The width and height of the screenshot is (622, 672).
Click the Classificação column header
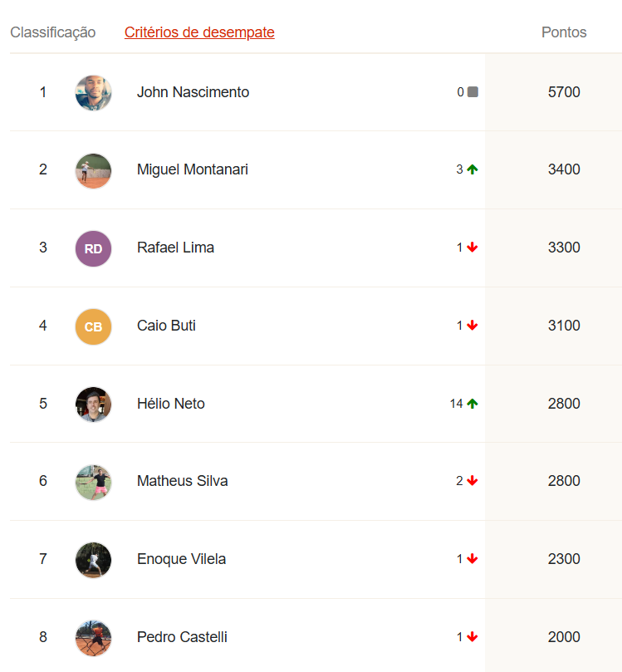[52, 32]
